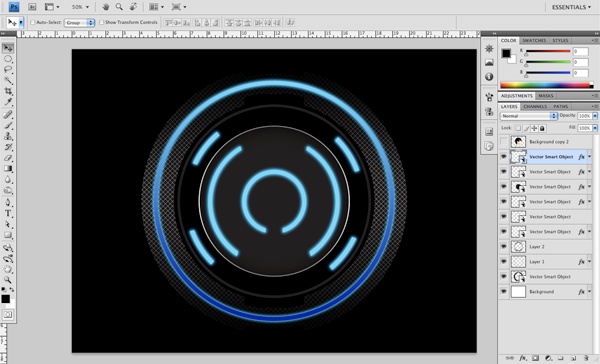Switch to the Paths tab
Viewport: 600px width, 364px height.
[x=561, y=106]
